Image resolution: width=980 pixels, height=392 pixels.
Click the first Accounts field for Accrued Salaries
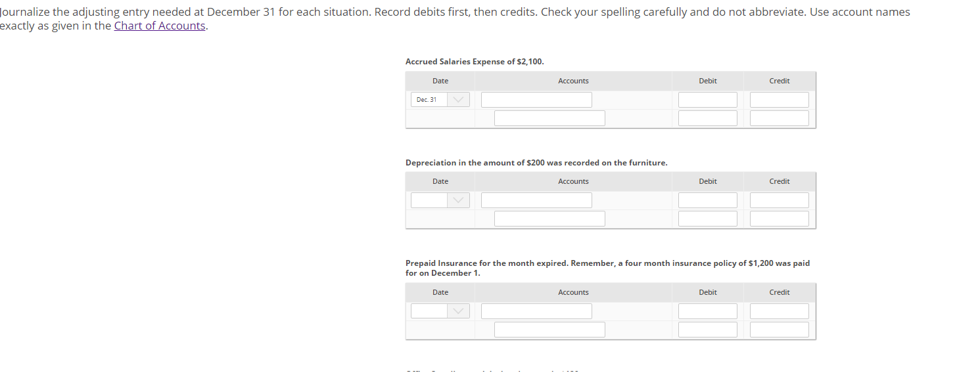[536, 99]
